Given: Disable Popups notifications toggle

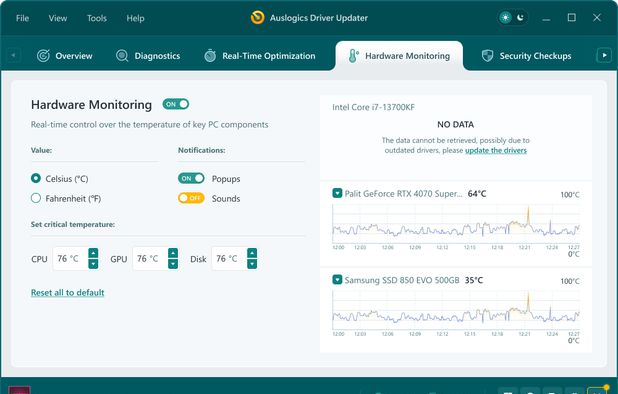Looking at the screenshot, I should (191, 178).
